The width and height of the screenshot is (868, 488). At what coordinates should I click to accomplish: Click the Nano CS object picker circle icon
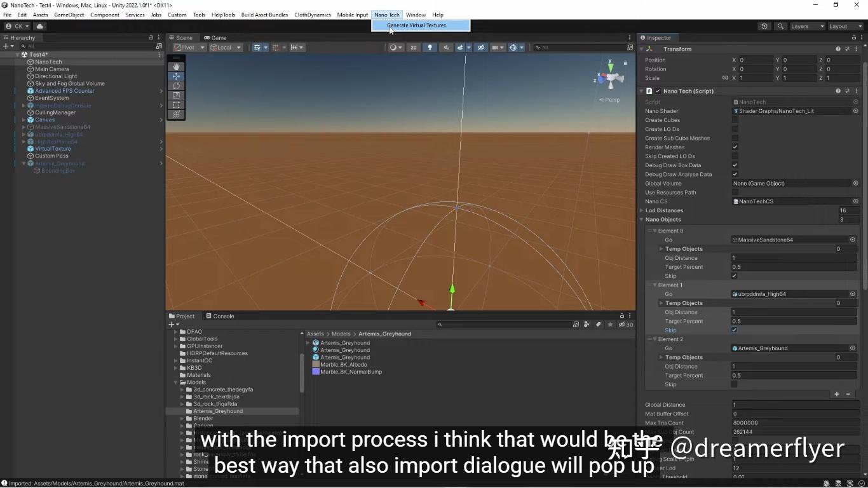[x=855, y=201]
